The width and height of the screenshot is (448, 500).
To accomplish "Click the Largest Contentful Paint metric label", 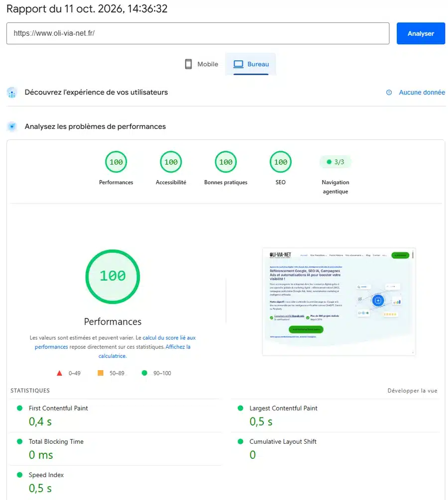I will [283, 408].
